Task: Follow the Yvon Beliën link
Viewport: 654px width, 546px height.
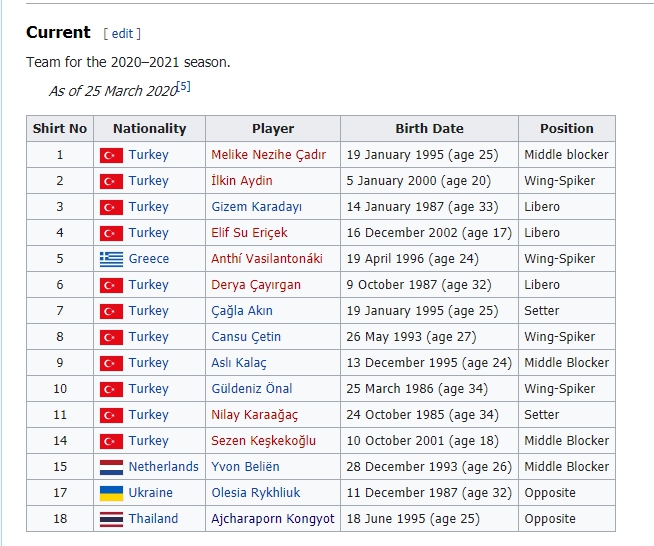Action: click(x=247, y=467)
